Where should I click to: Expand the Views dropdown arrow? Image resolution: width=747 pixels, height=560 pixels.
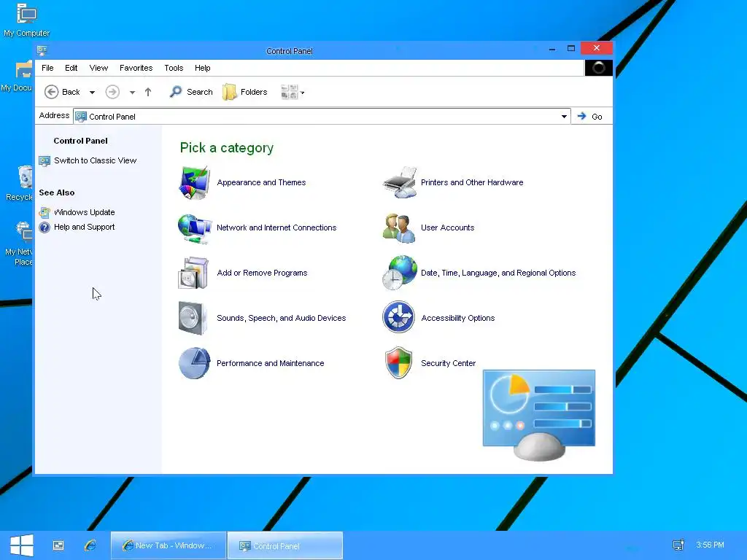point(303,93)
